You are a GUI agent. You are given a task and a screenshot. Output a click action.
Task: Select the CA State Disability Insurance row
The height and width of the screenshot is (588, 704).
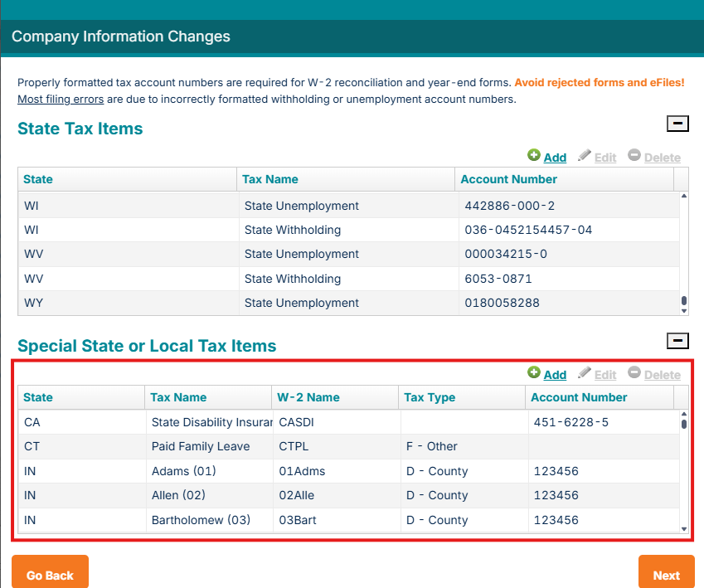pos(349,422)
